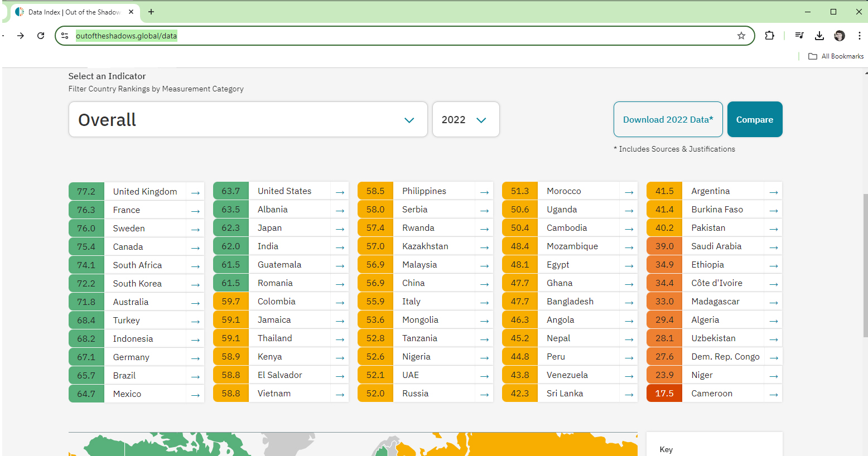Reload the page using refresh icon
This screenshot has width=868, height=456.
(41, 36)
